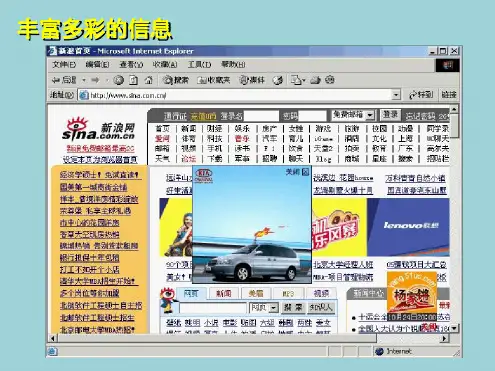Click the Stop loading icon
The height and width of the screenshot is (371, 495).
coord(118,80)
